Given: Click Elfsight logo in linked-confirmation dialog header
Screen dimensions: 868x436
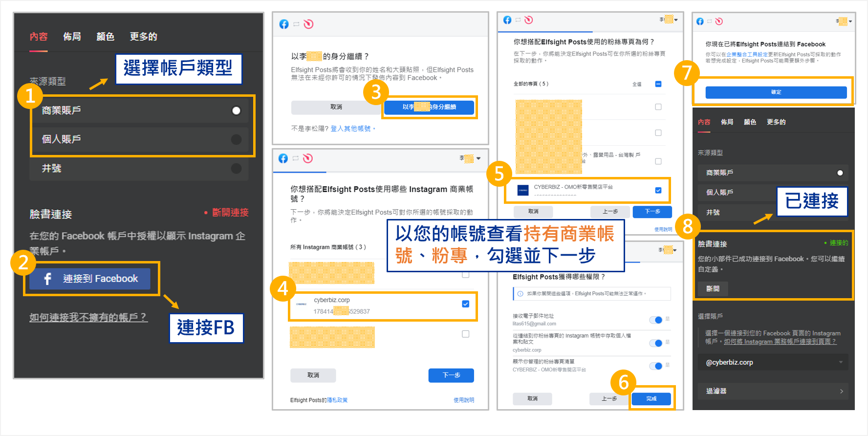Looking at the screenshot, I should click(719, 22).
